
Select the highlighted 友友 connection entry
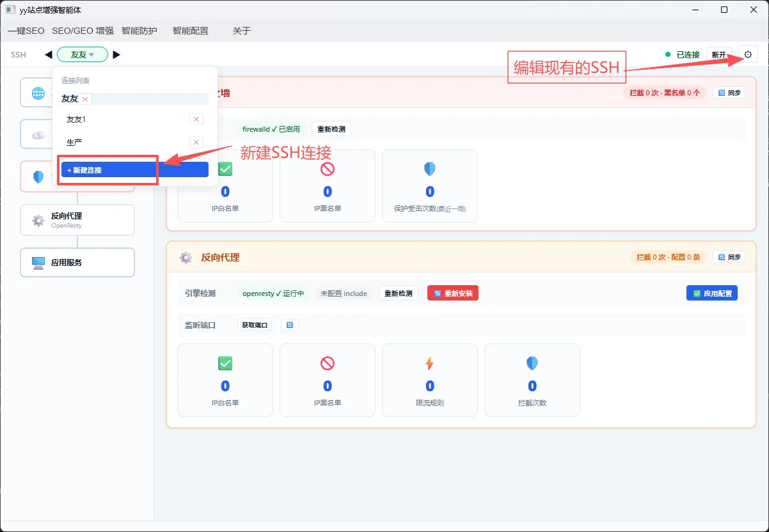[x=135, y=99]
